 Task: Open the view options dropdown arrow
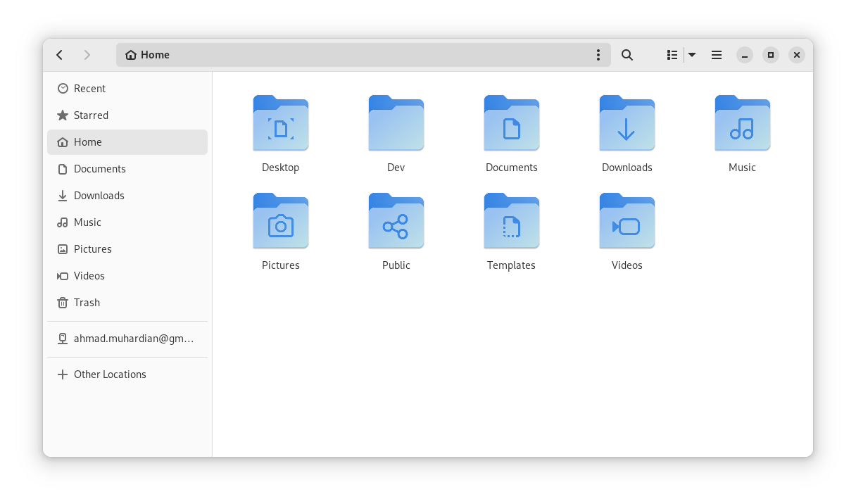[691, 54]
